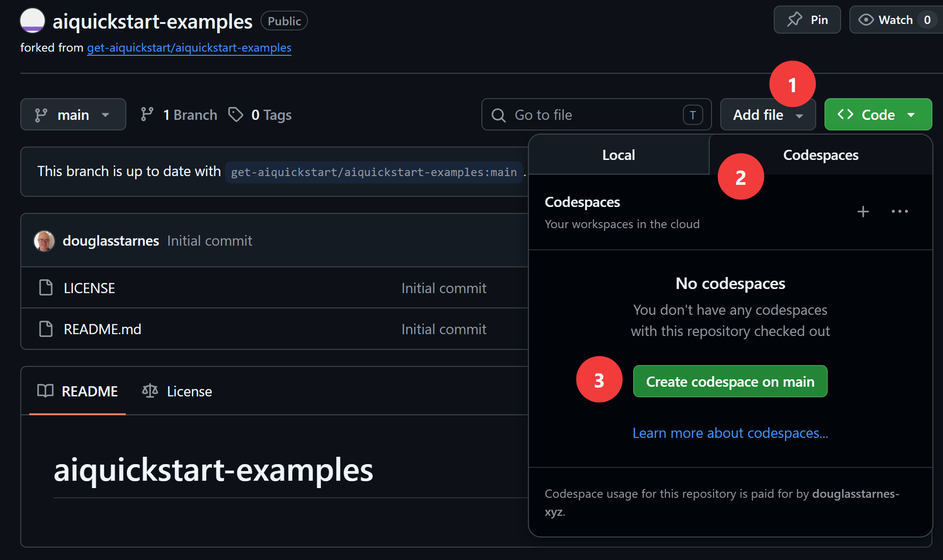
Task: Click the pin icon in Pin button
Action: [x=795, y=19]
